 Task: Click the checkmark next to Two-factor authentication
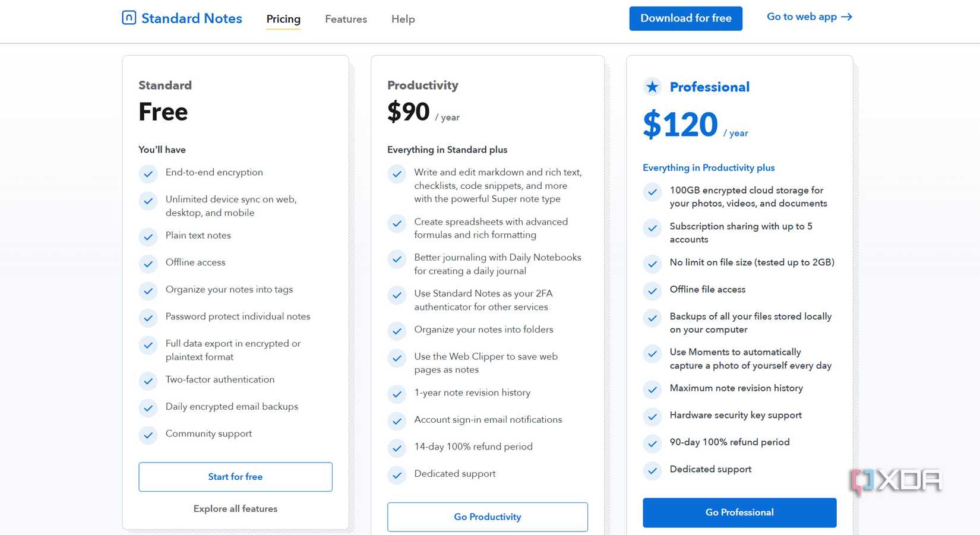[148, 381]
